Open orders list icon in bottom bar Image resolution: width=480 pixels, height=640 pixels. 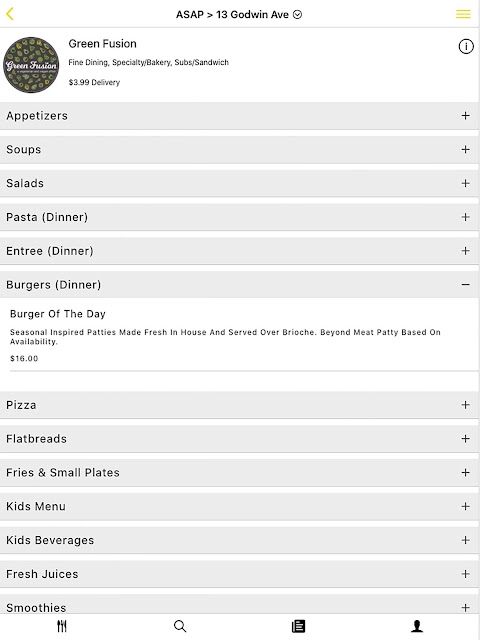(298, 626)
